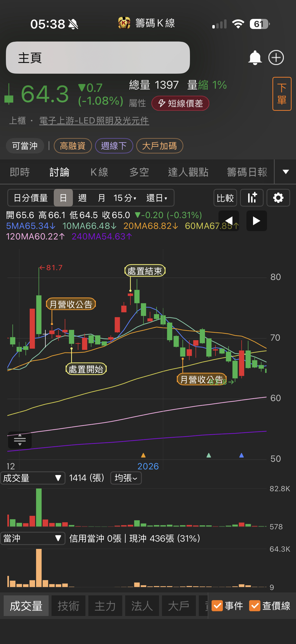Expand the tab list dropdown arrow
The image size is (296, 644).
tap(286, 172)
